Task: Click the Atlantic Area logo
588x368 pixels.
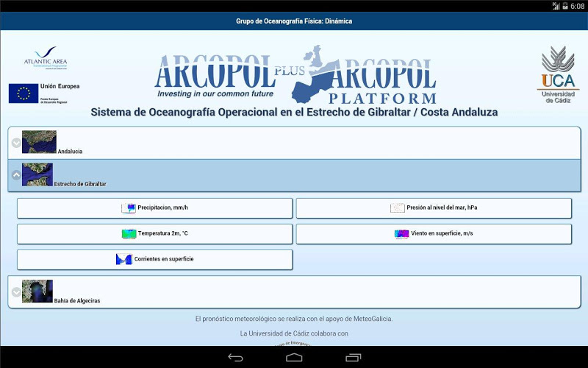Action: 46,58
